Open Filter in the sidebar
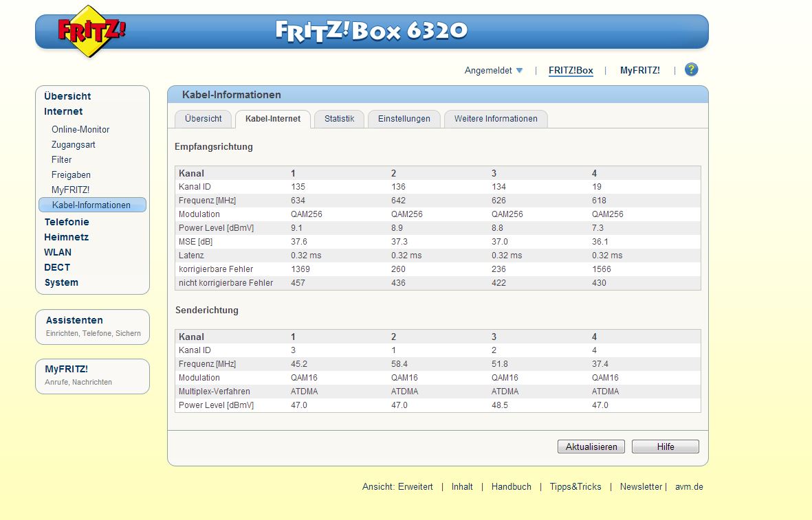The height and width of the screenshot is (520, 812). coord(61,159)
